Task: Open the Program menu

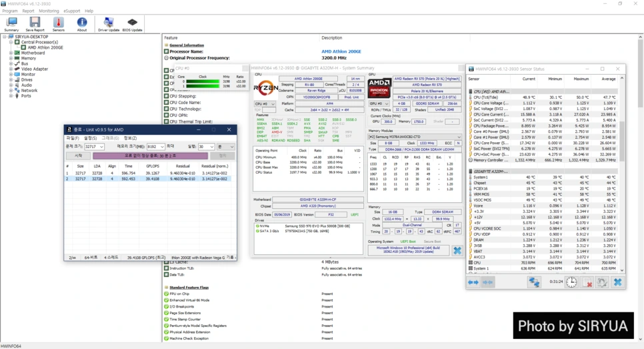Action: tap(10, 11)
